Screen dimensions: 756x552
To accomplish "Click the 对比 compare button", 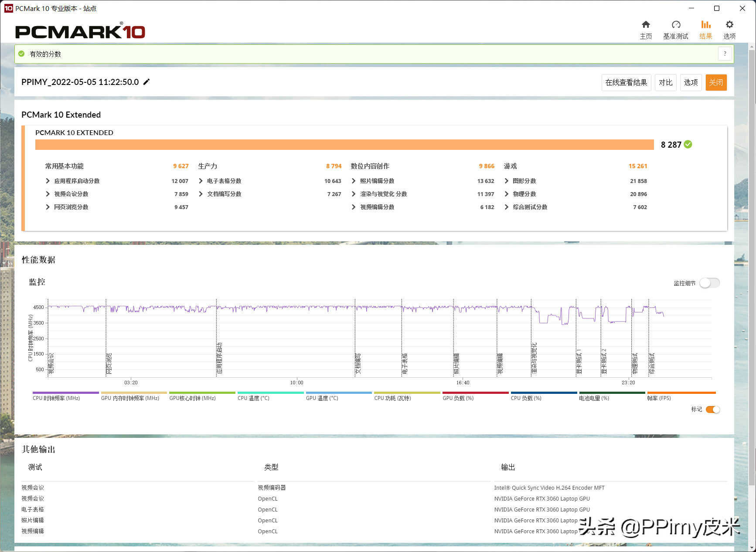I will tap(665, 82).
